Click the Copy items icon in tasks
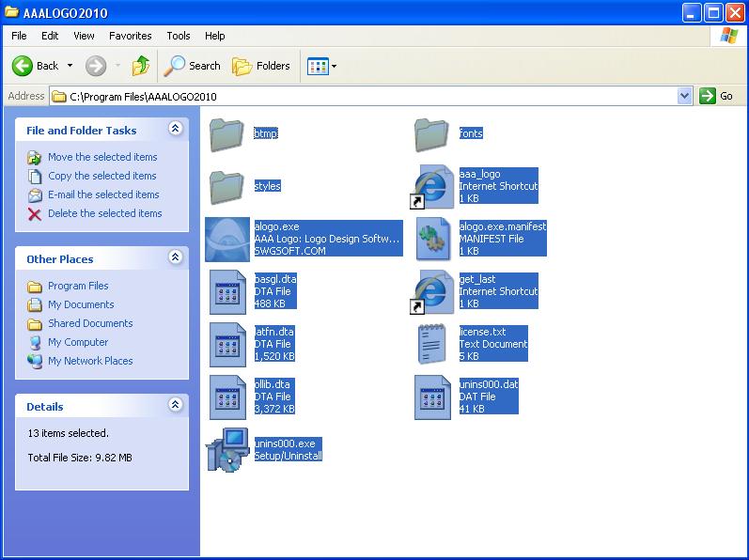This screenshot has width=749, height=560. tap(35, 176)
